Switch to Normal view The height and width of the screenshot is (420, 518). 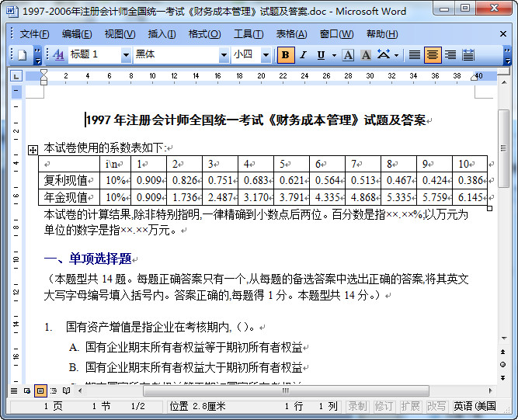tap(14, 391)
